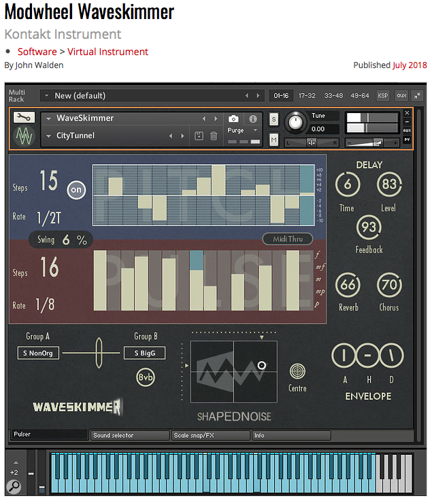Switch to the Scale snap/FX tab
Viewport: 432px width, 504px height.
[x=210, y=435]
